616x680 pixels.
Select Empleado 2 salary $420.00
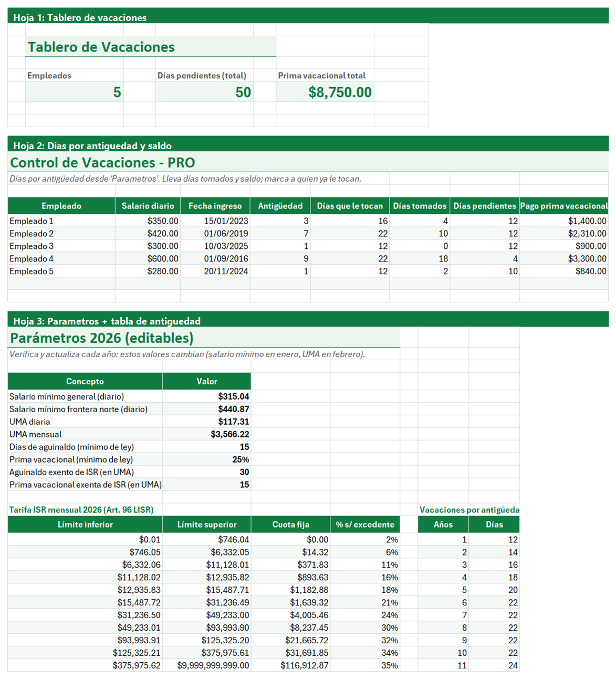click(148, 234)
